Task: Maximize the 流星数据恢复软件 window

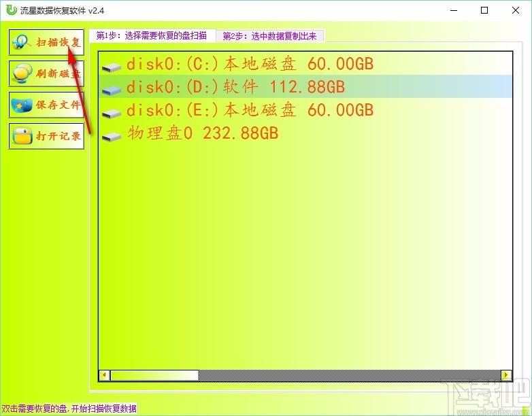Action: [x=484, y=10]
